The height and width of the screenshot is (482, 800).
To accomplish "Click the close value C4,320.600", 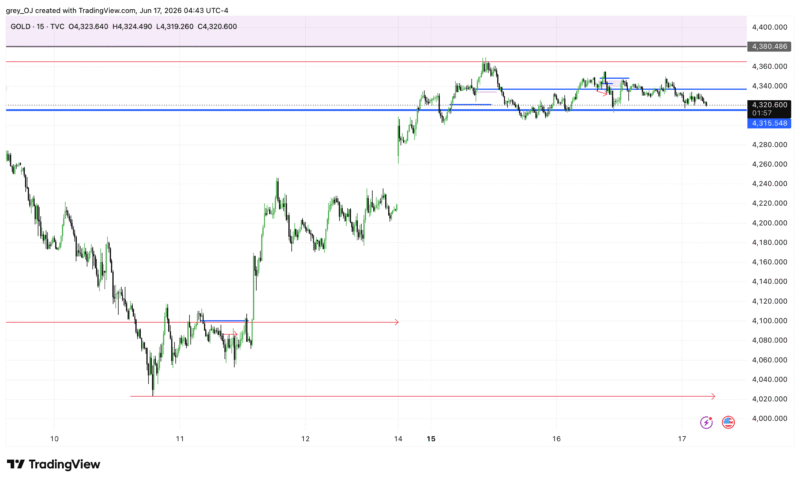I will (x=217, y=27).
